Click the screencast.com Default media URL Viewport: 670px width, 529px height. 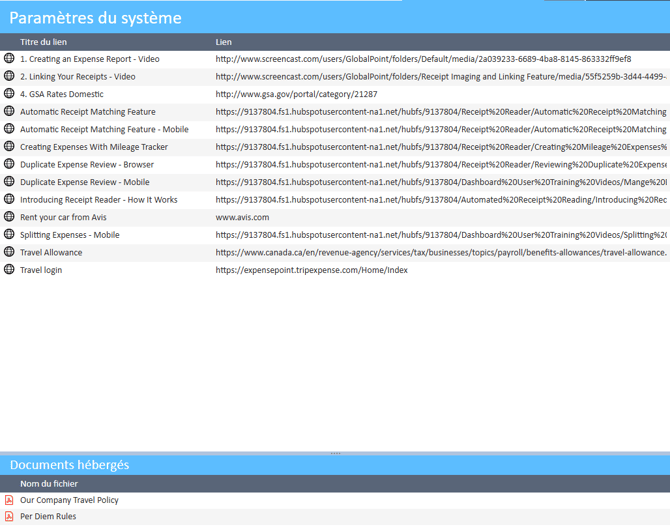423,59
